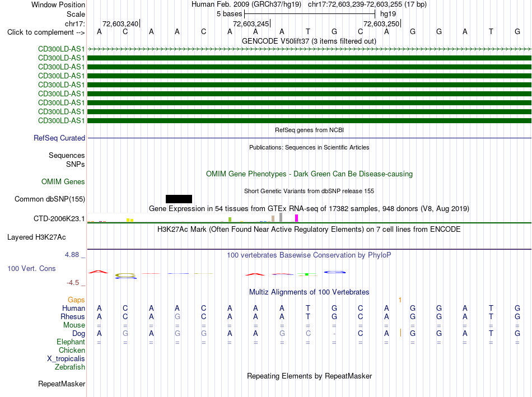Click the magenta bar in the GTEx chart
The height and width of the screenshot is (397, 532).
pyautogui.click(x=297, y=218)
